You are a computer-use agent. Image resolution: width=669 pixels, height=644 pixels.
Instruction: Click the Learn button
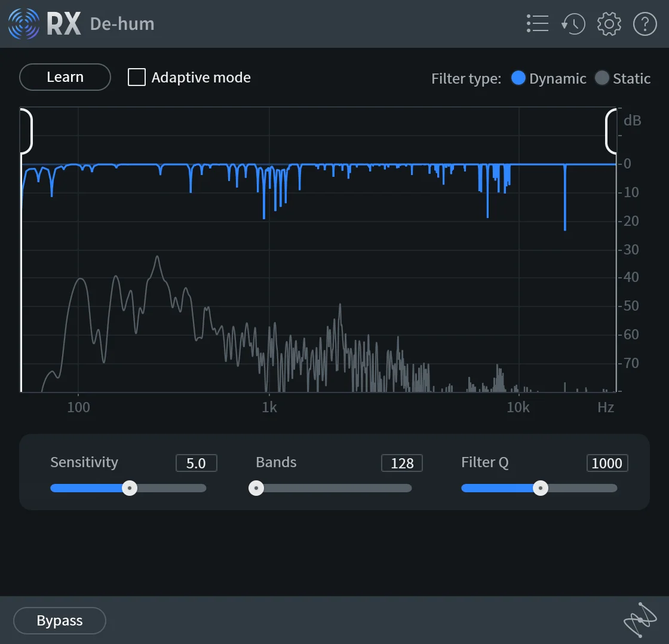65,77
